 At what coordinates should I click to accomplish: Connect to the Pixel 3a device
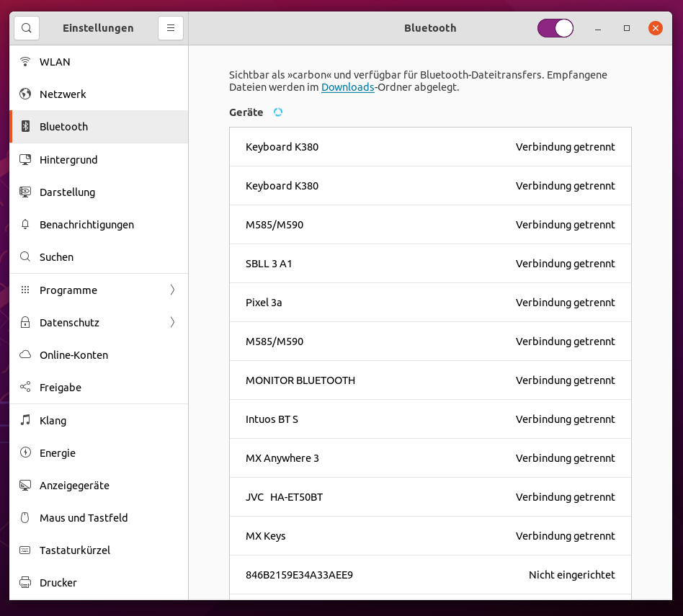tap(430, 302)
